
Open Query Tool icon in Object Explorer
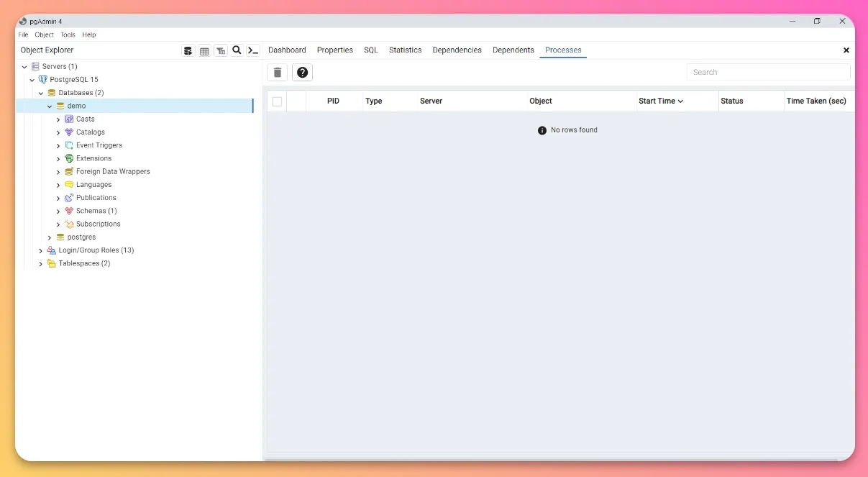click(x=188, y=50)
